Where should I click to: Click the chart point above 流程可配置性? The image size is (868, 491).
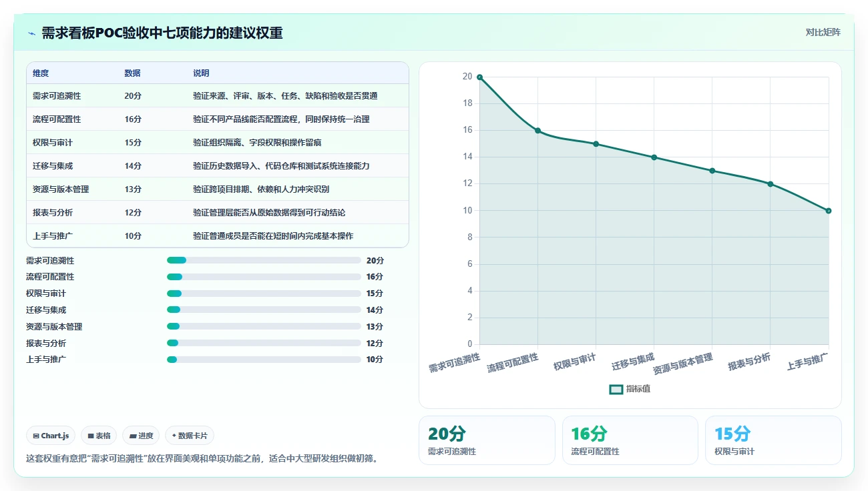click(x=537, y=131)
